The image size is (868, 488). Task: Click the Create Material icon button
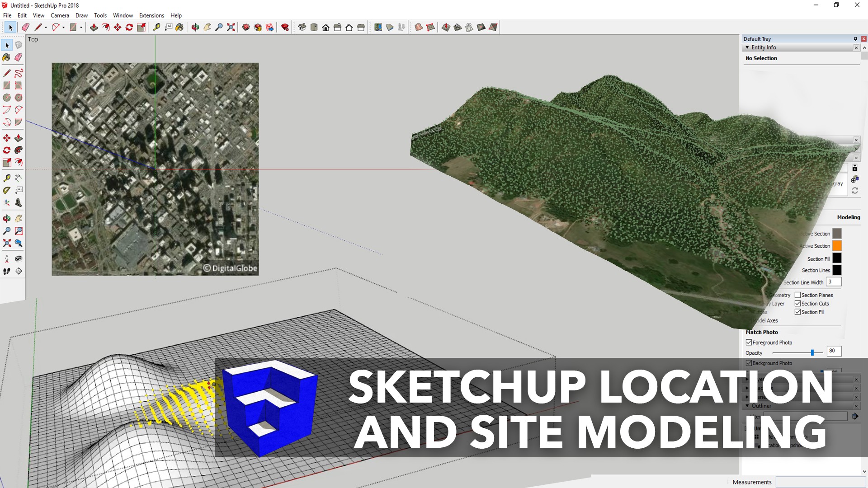tap(855, 179)
